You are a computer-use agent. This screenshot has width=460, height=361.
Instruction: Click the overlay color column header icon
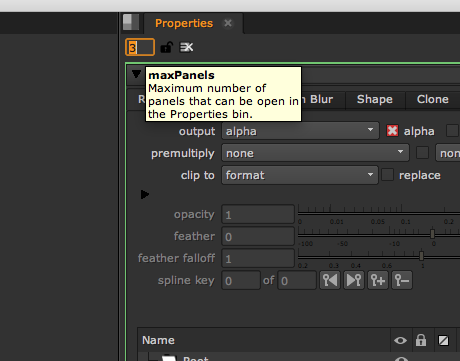443,340
